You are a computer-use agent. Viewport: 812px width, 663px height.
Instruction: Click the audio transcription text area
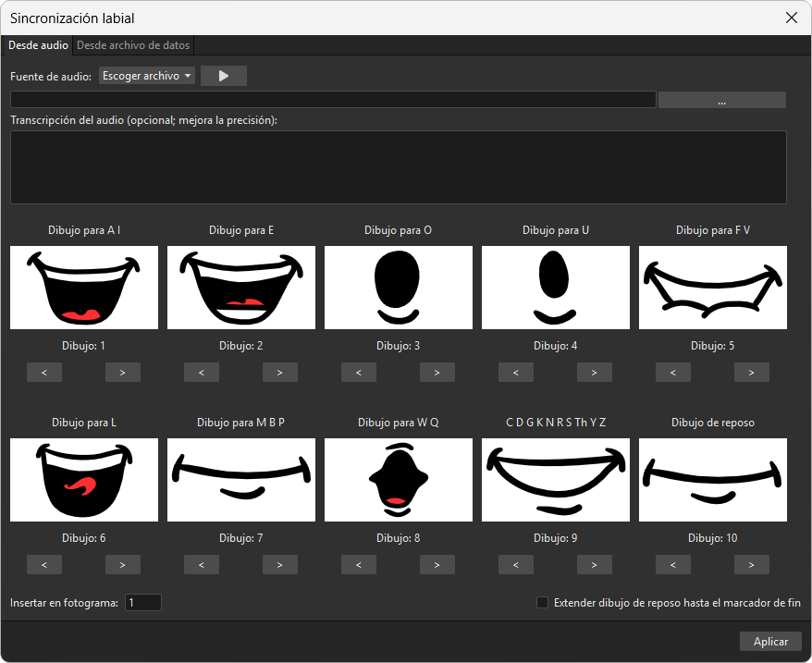pyautogui.click(x=399, y=167)
